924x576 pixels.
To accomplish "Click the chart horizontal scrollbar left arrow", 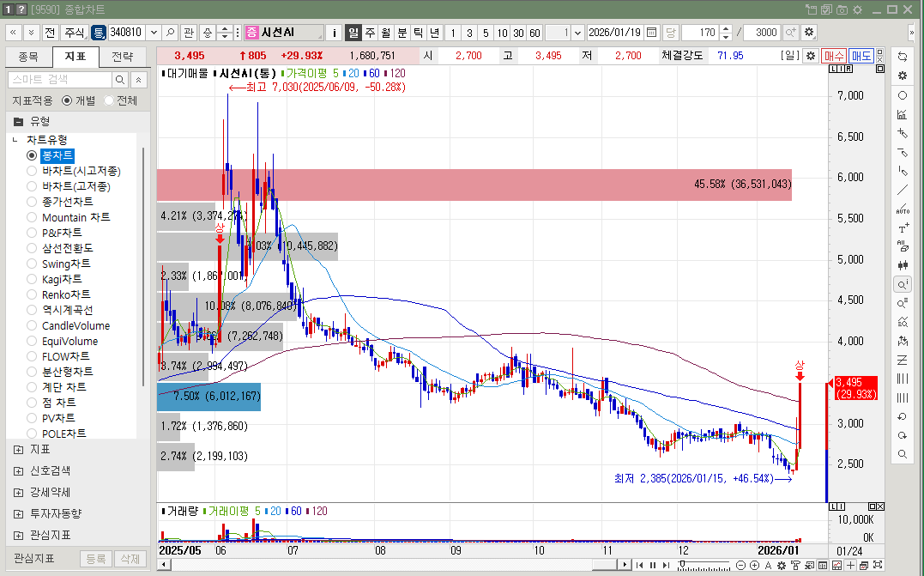I will (x=163, y=565).
